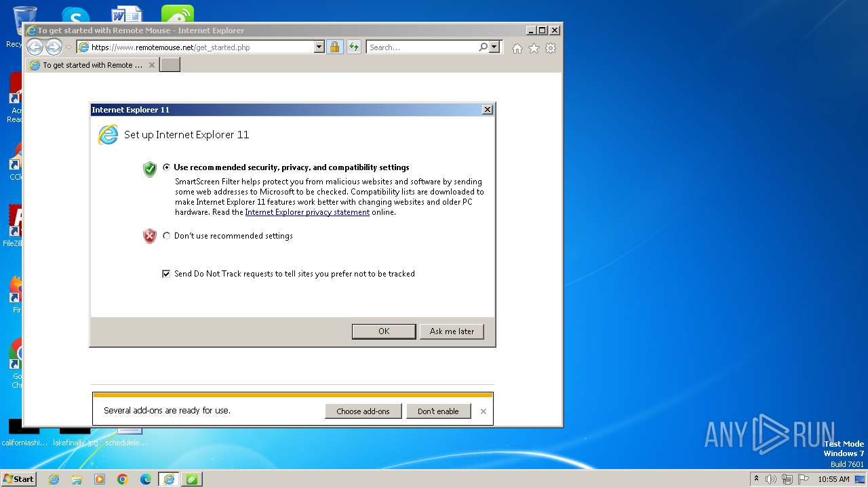Click the network tray icon
Screen dimensions: 868x488
(x=787, y=479)
